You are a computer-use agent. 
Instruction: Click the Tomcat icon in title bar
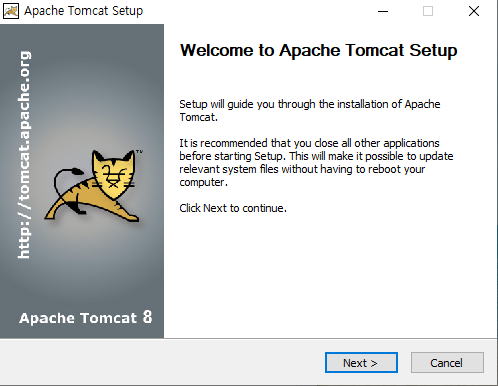pos(11,11)
